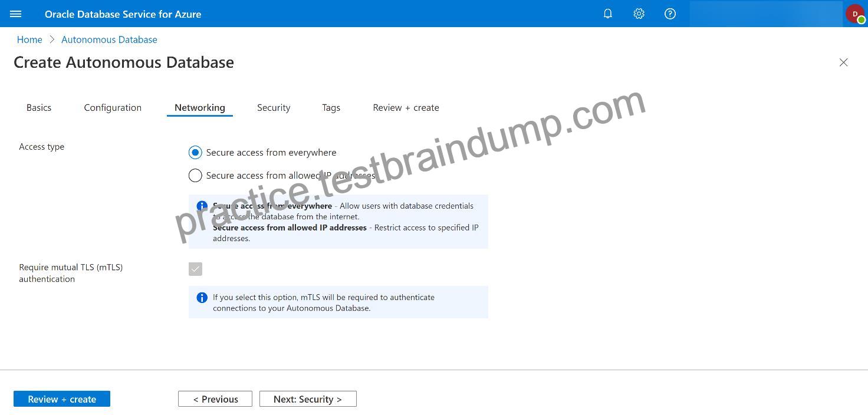Viewport: 868px width, 415px height.
Task: Open the user profile avatar
Action: tap(855, 14)
